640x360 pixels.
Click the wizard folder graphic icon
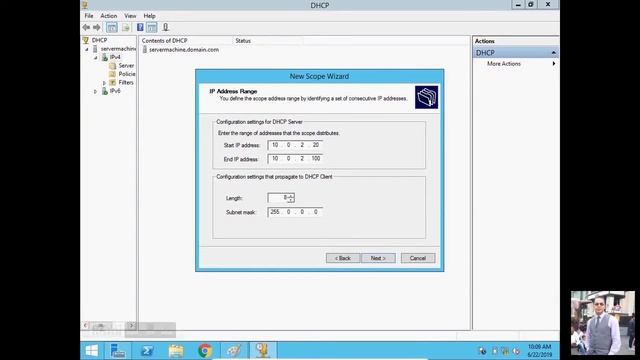[x=427, y=97]
